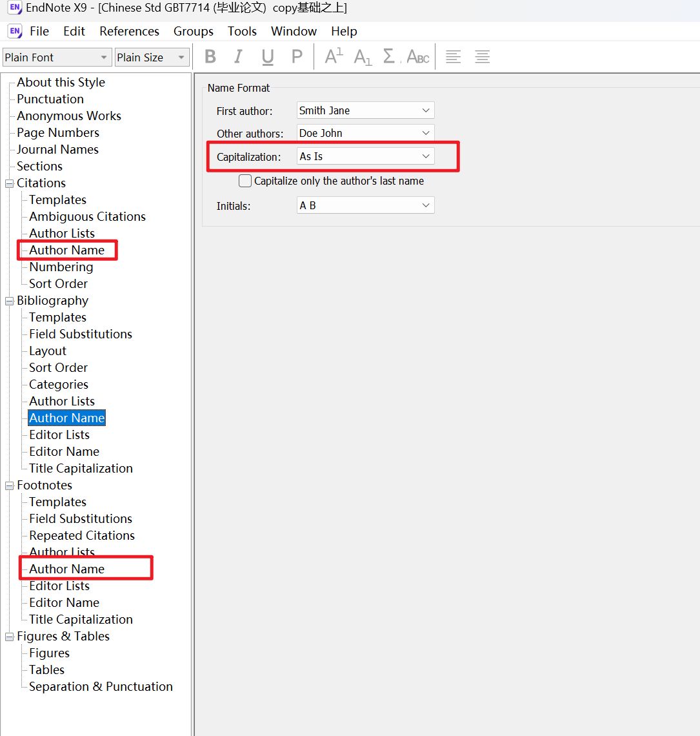
Task: Apply Plain text formatting button P
Action: (297, 57)
